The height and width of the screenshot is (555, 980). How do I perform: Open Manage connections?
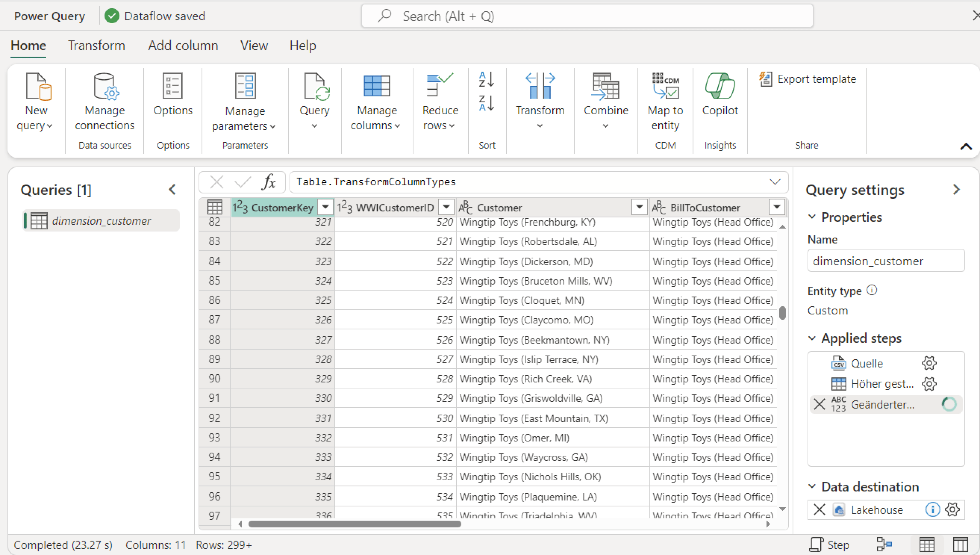point(104,102)
